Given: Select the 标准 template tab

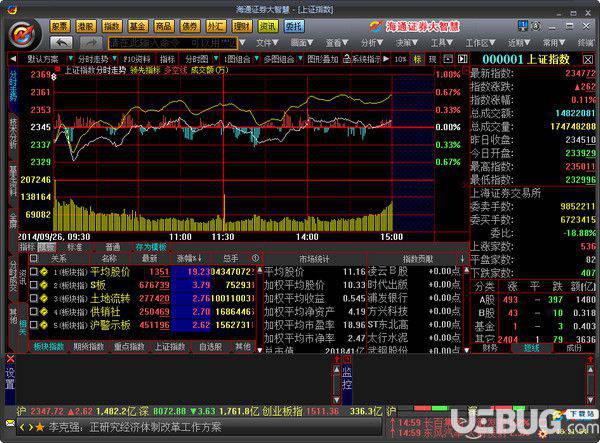Looking at the screenshot, I should click(75, 247).
